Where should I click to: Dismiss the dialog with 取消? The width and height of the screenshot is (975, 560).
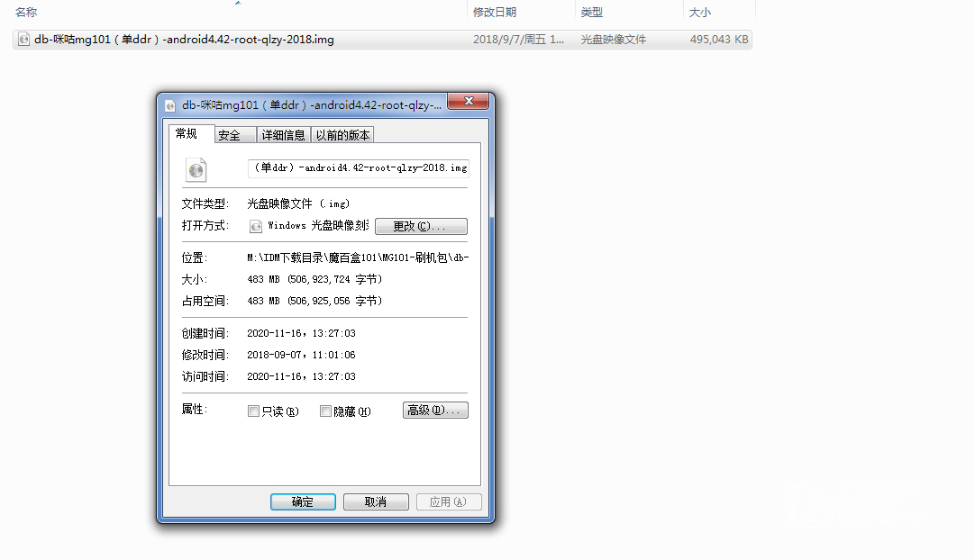pyautogui.click(x=376, y=501)
